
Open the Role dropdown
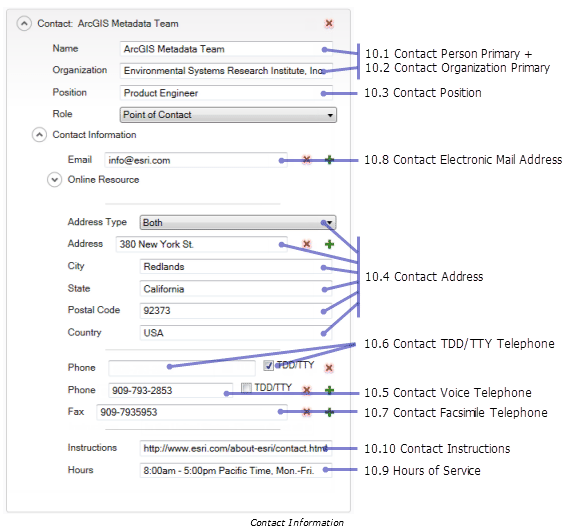[x=228, y=115]
